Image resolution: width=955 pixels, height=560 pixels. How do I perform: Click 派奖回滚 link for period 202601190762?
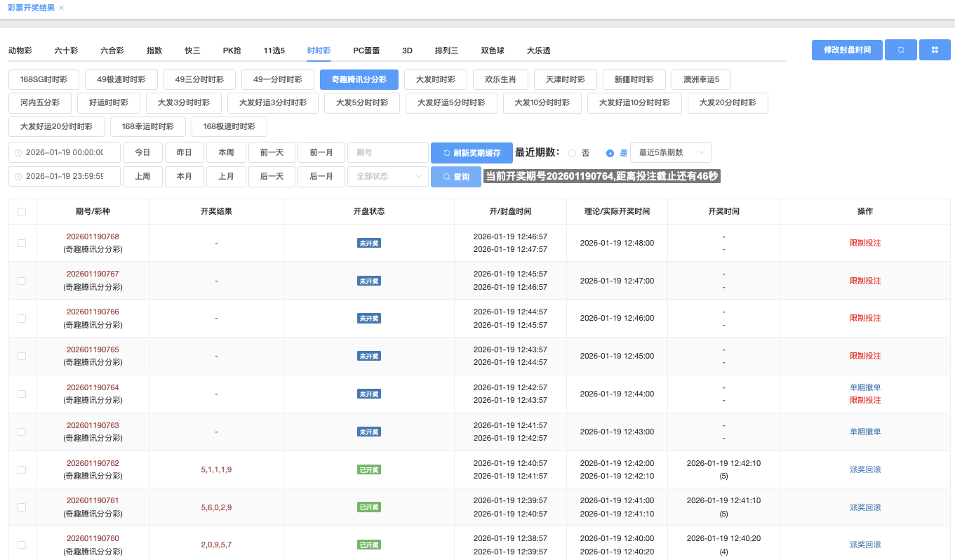tap(864, 469)
